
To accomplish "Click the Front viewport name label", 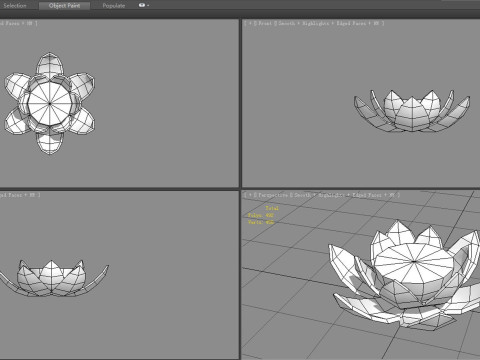I will pos(265,23).
